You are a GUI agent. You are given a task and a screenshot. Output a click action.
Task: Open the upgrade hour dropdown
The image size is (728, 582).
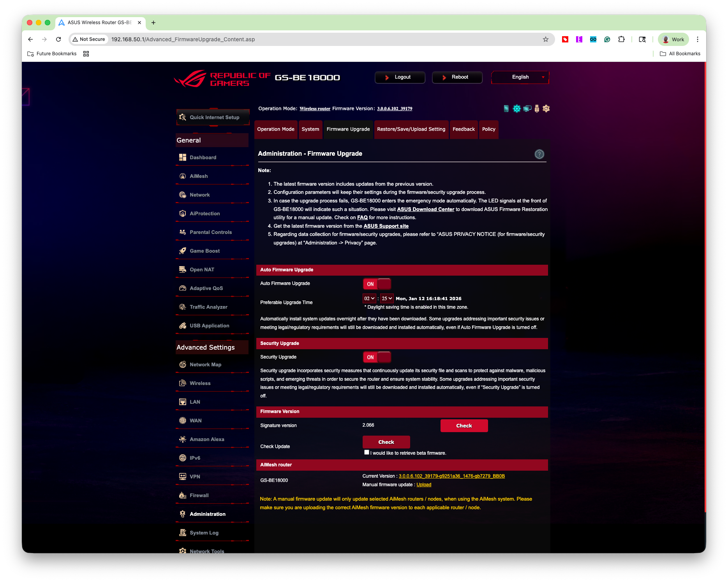pyautogui.click(x=369, y=298)
